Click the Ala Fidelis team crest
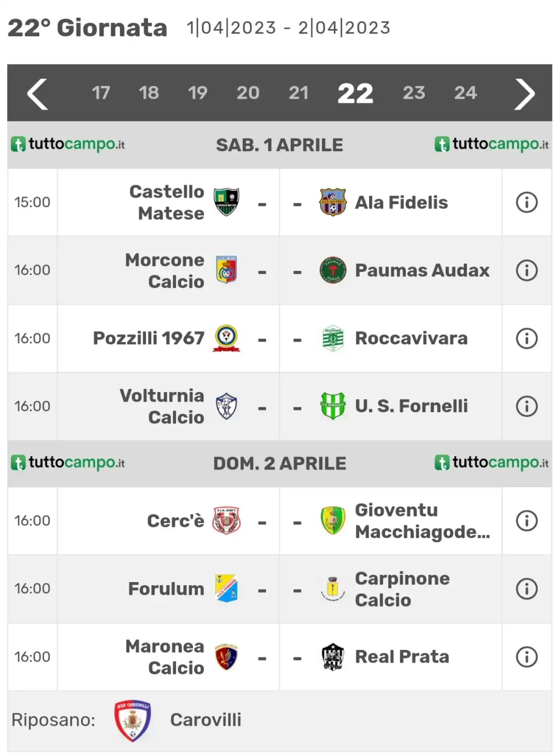The image size is (559, 756). coord(333,202)
